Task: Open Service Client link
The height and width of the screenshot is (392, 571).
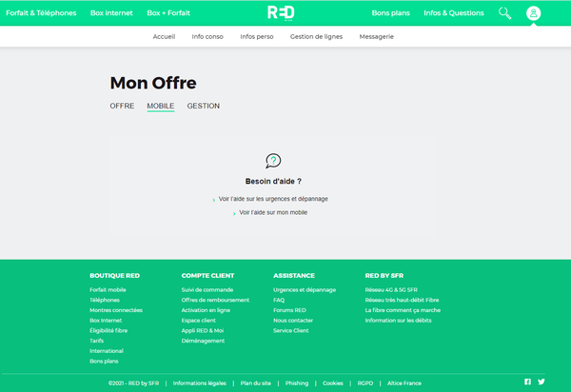Action: [291, 330]
